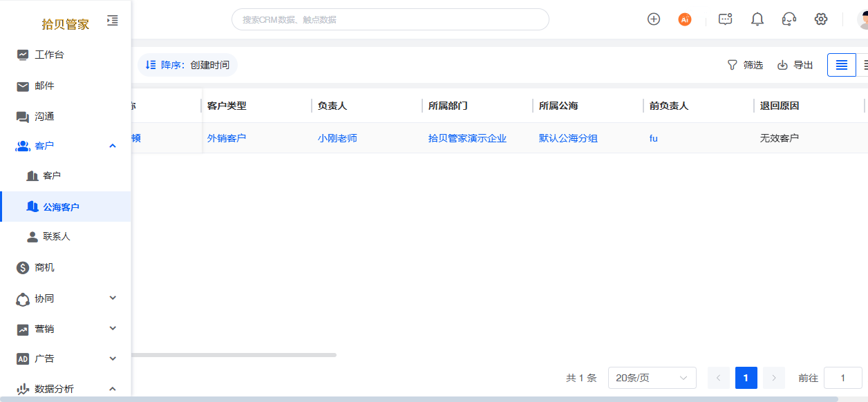This screenshot has width=868, height=402.
Task: Click the 前负责人 column header
Action: pos(669,106)
